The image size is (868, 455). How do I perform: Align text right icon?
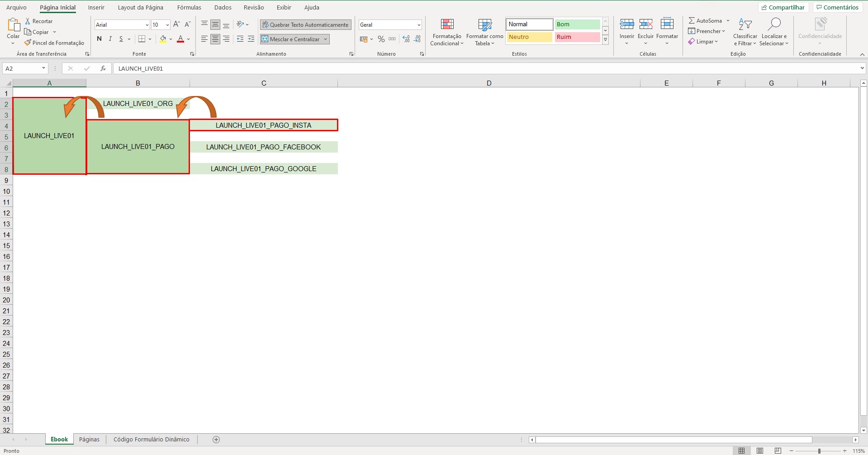226,39
